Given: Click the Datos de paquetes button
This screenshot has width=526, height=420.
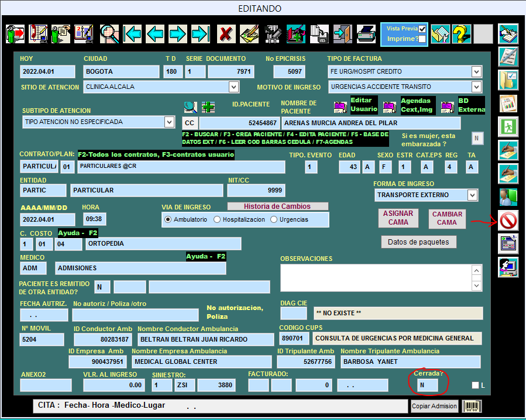Looking at the screenshot, I should [418, 242].
